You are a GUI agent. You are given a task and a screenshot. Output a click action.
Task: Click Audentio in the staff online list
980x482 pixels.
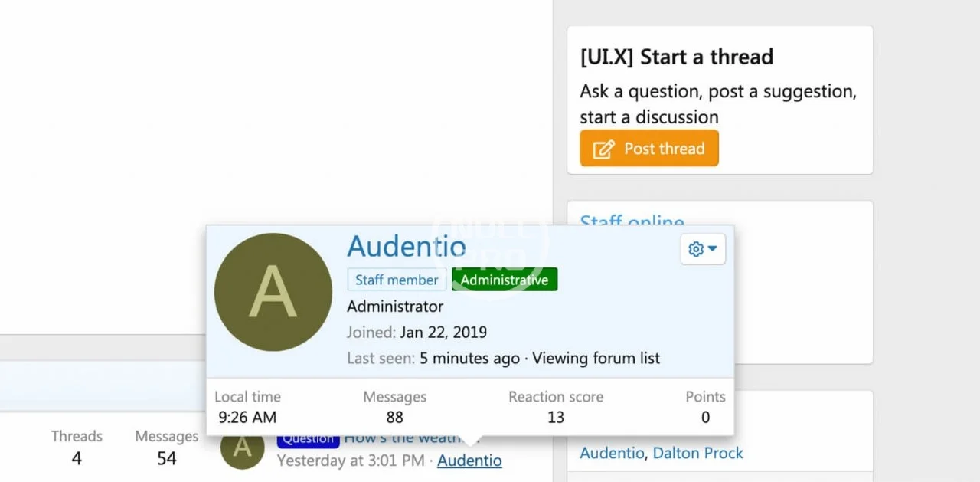point(612,453)
